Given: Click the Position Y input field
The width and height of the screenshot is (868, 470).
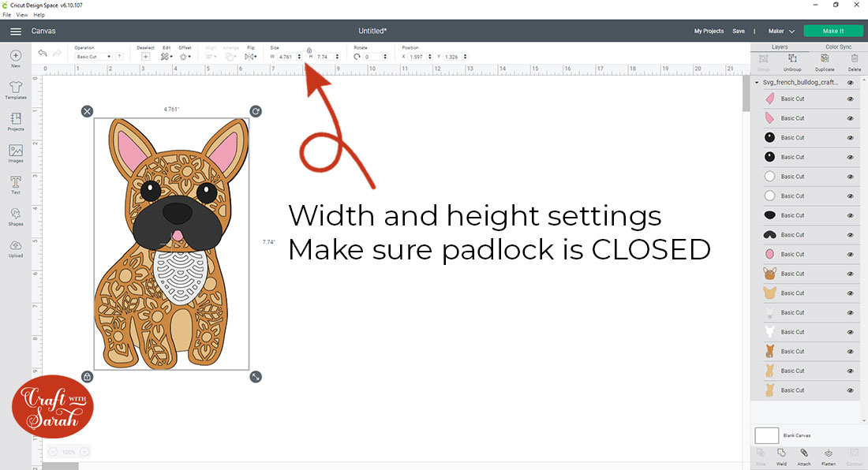Looking at the screenshot, I should click(x=453, y=57).
